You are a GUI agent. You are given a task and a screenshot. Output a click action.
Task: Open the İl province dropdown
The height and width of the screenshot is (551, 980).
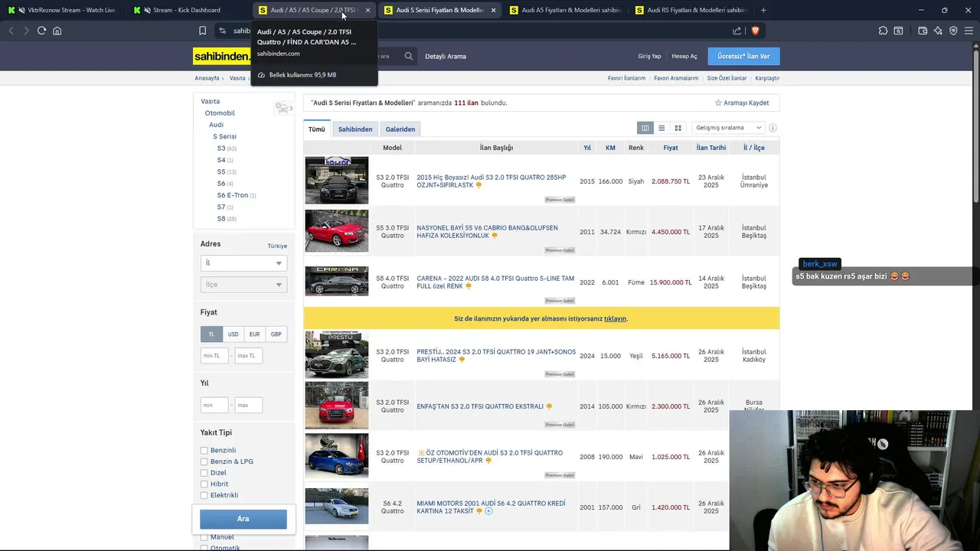click(x=243, y=263)
